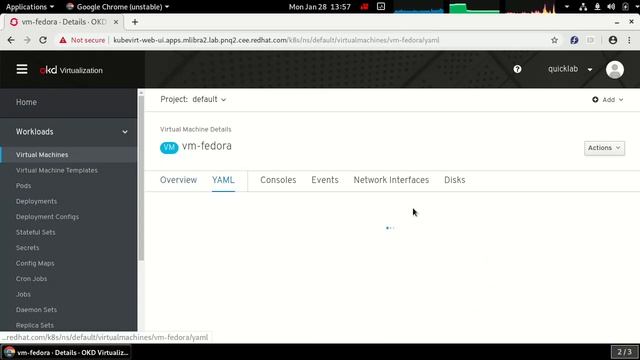
Task: Expand the quicklab user dropdown
Action: click(x=570, y=69)
